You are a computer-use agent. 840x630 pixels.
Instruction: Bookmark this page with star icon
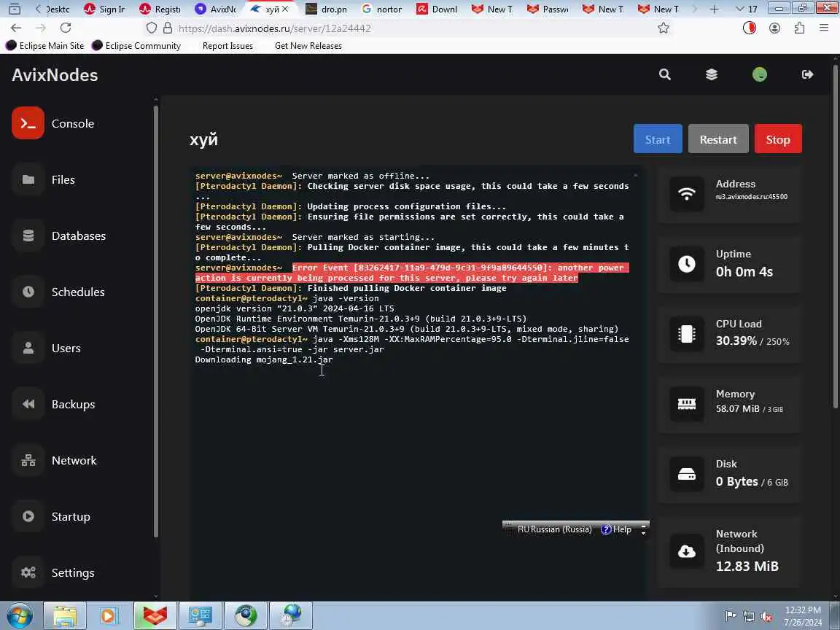(664, 28)
